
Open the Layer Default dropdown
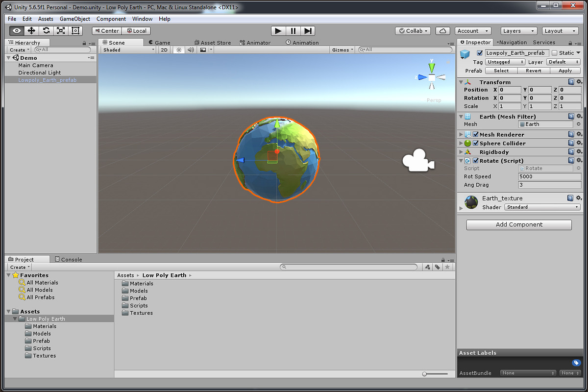point(563,62)
